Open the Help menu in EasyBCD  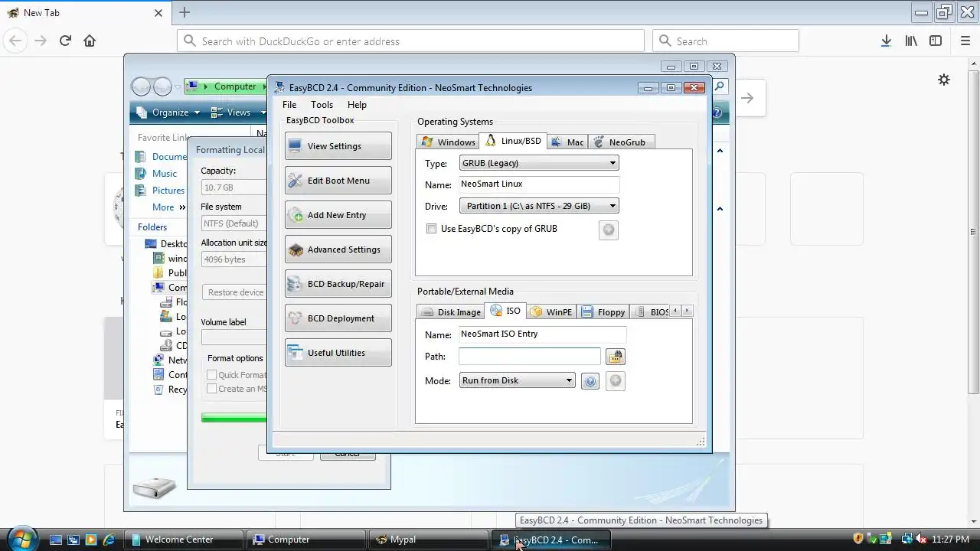point(357,105)
